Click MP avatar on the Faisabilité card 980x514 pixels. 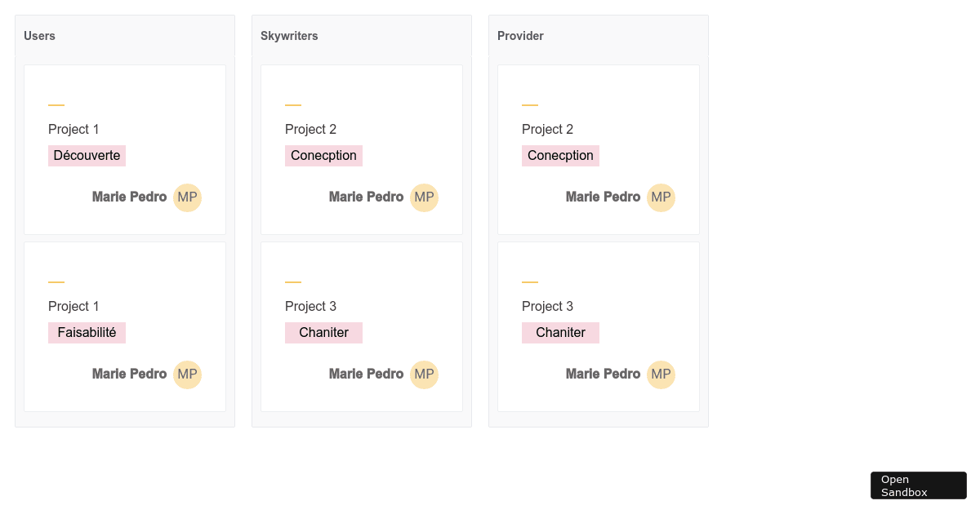(x=187, y=374)
